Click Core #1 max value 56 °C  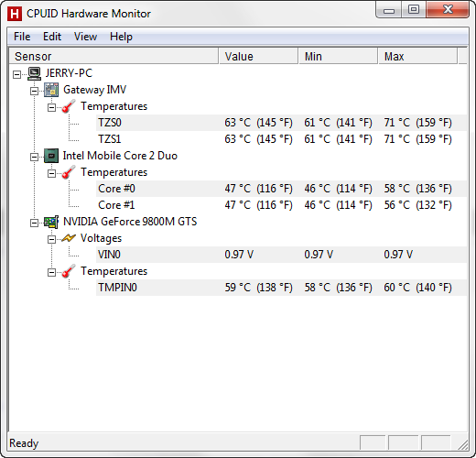pos(418,205)
